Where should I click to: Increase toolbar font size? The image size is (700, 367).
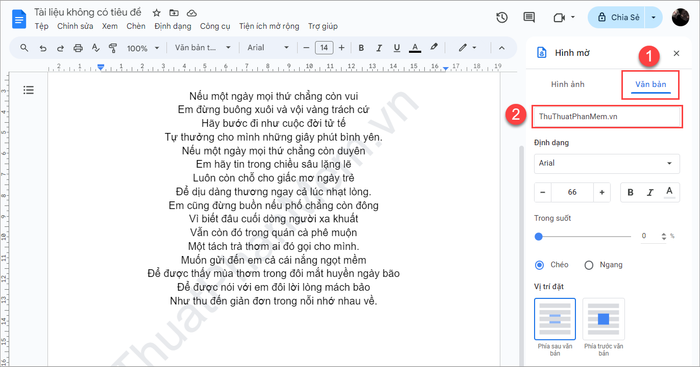(x=342, y=47)
